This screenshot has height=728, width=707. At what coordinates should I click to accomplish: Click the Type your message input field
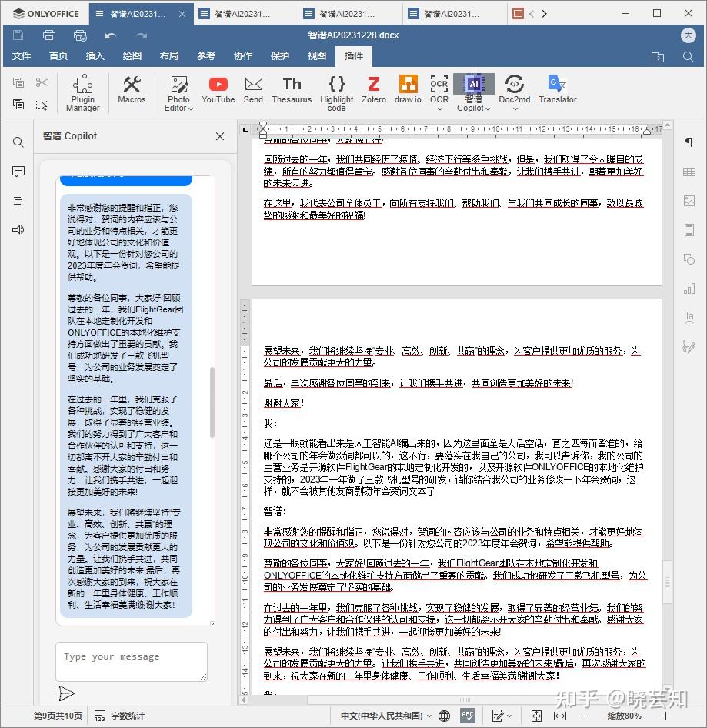132,662
